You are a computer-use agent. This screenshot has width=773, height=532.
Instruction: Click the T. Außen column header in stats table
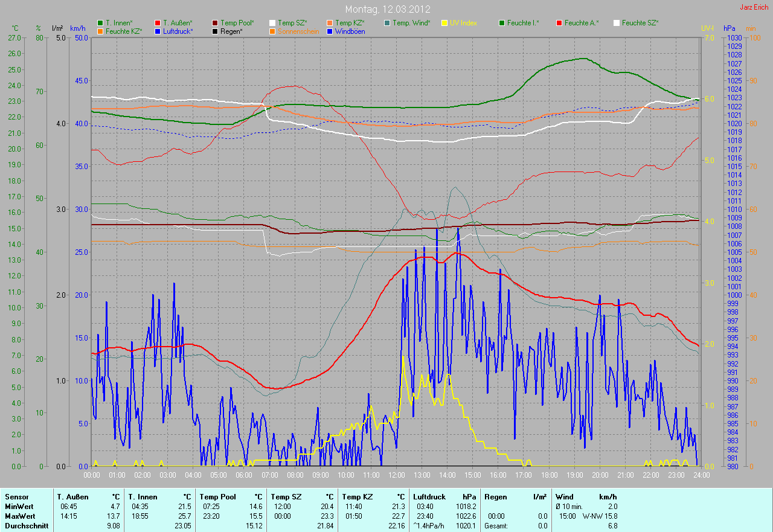(x=72, y=497)
